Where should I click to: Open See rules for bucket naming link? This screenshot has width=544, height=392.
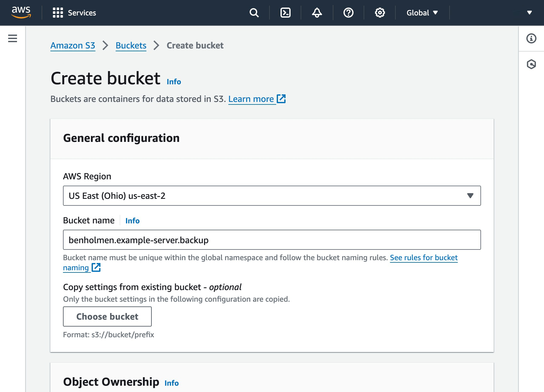pyautogui.click(x=423, y=257)
